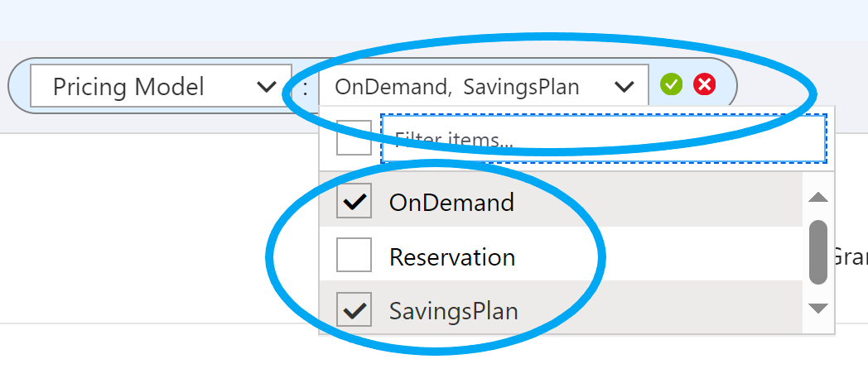Toggle select-all checkbox beside filter box
868x383 pixels.
pyautogui.click(x=354, y=137)
